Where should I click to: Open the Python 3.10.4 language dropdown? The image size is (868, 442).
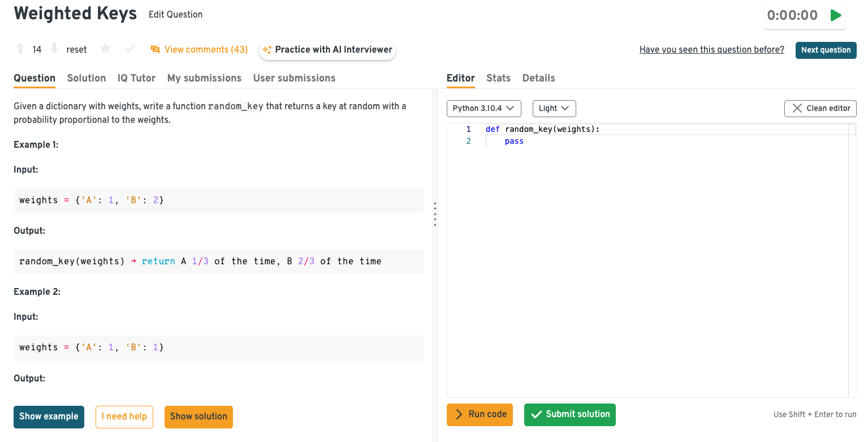tap(483, 108)
